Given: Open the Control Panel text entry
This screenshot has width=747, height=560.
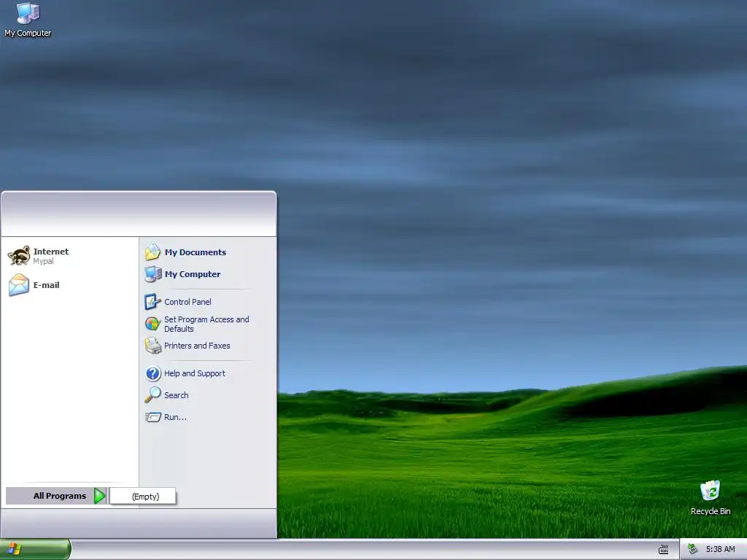Looking at the screenshot, I should pos(187,301).
